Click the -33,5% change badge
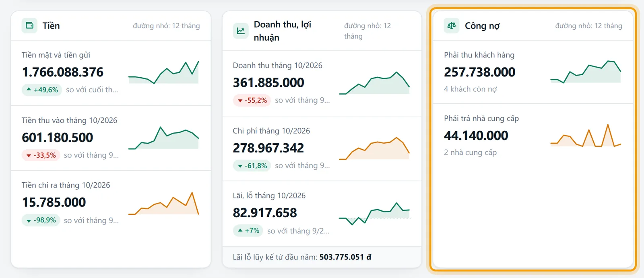 click(x=41, y=155)
